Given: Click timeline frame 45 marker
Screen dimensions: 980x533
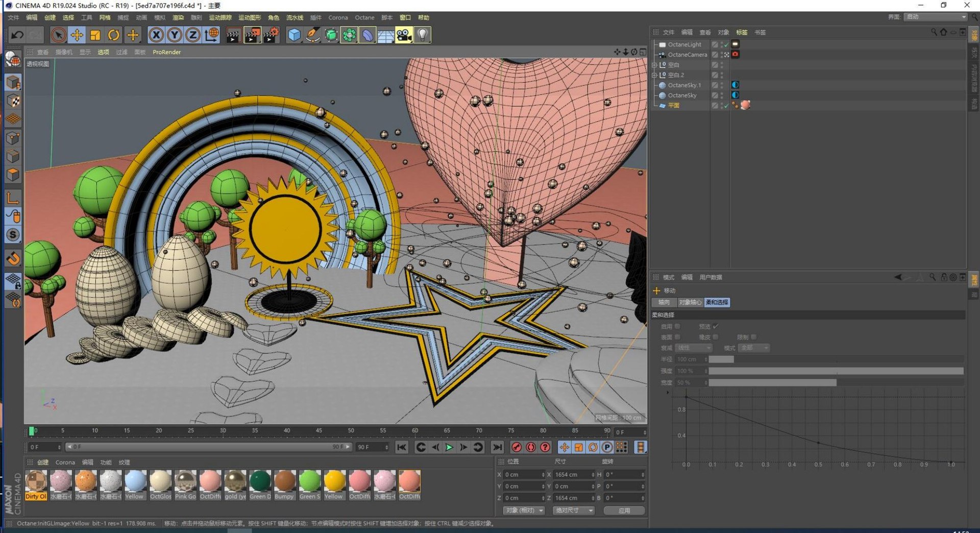Looking at the screenshot, I should pos(319,431).
